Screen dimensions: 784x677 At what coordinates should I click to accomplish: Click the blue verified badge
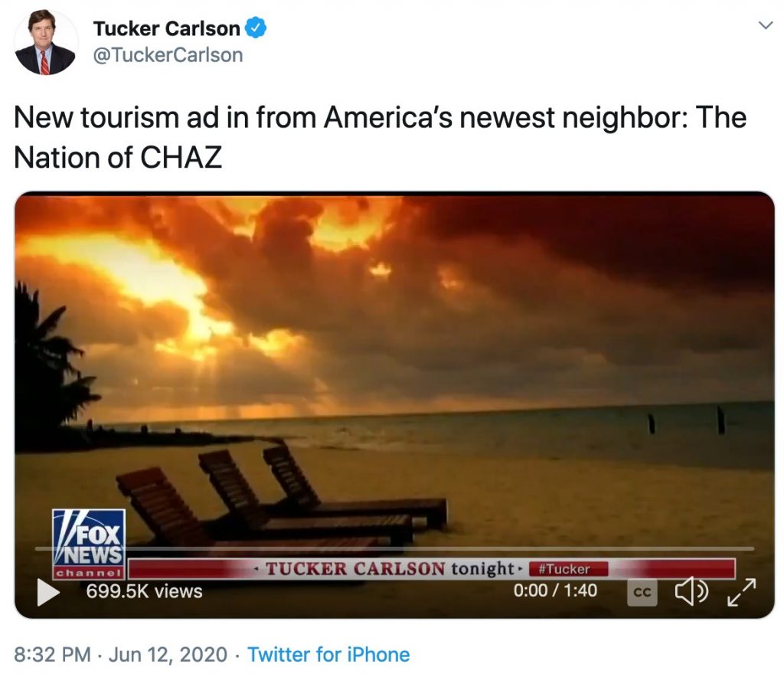pyautogui.click(x=256, y=28)
